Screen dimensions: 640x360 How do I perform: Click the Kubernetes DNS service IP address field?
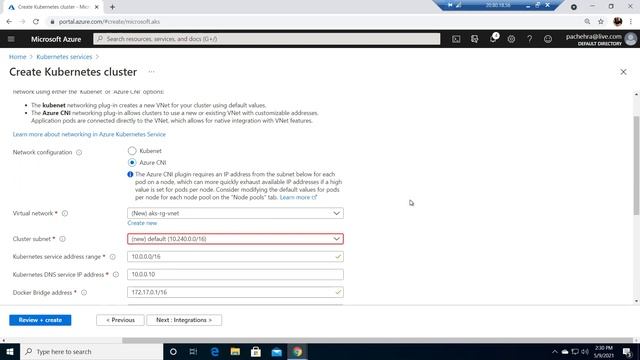coord(235,274)
